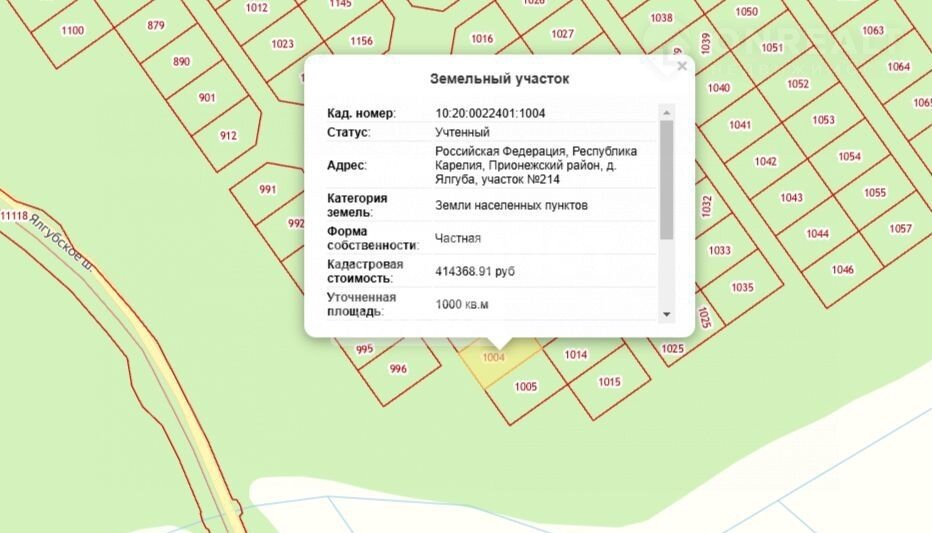The image size is (932, 533).
Task: Click the cadastral value 414368.91 руб
Action: tap(475, 271)
